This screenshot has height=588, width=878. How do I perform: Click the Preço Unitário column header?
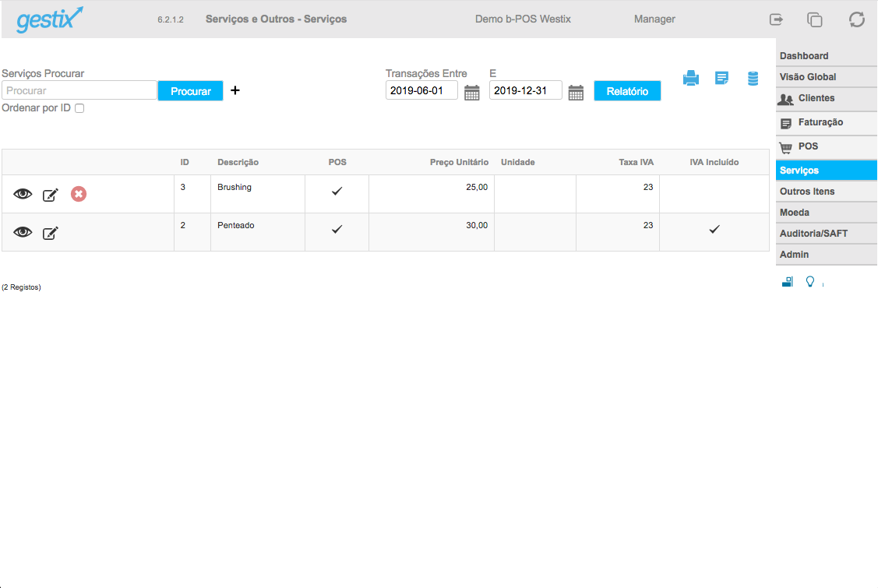pos(459,162)
